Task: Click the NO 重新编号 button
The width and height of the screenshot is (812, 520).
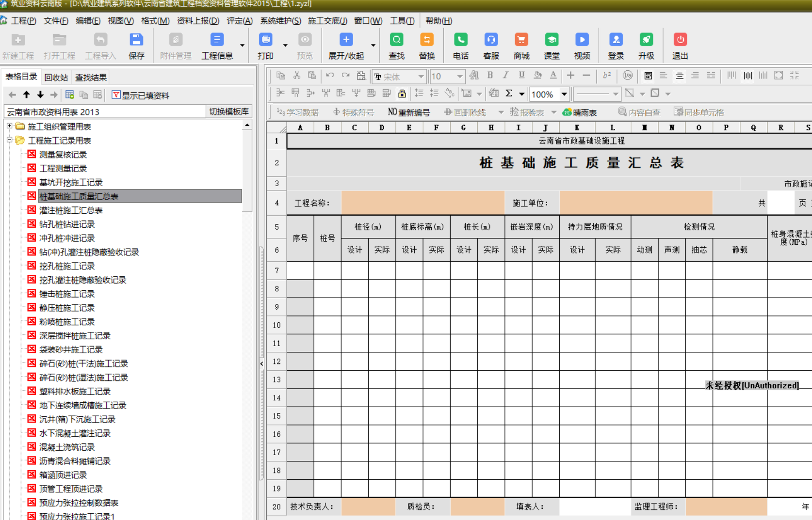Action: pos(409,112)
